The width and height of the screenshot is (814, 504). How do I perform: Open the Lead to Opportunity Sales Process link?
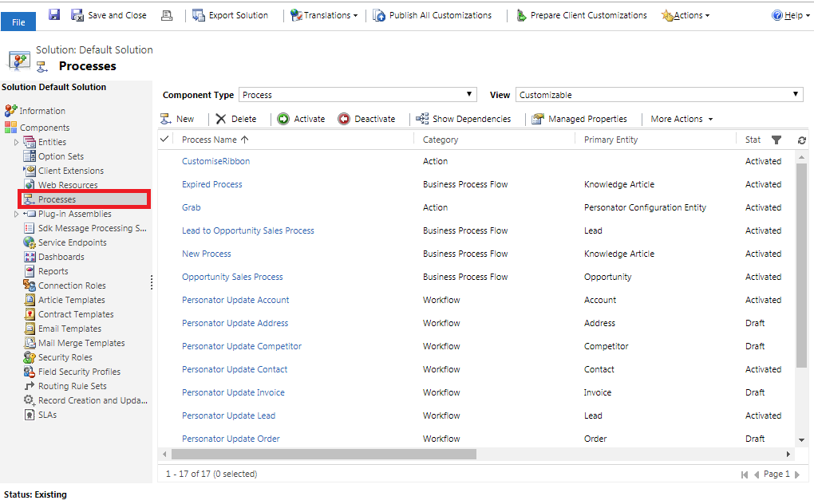coord(247,230)
